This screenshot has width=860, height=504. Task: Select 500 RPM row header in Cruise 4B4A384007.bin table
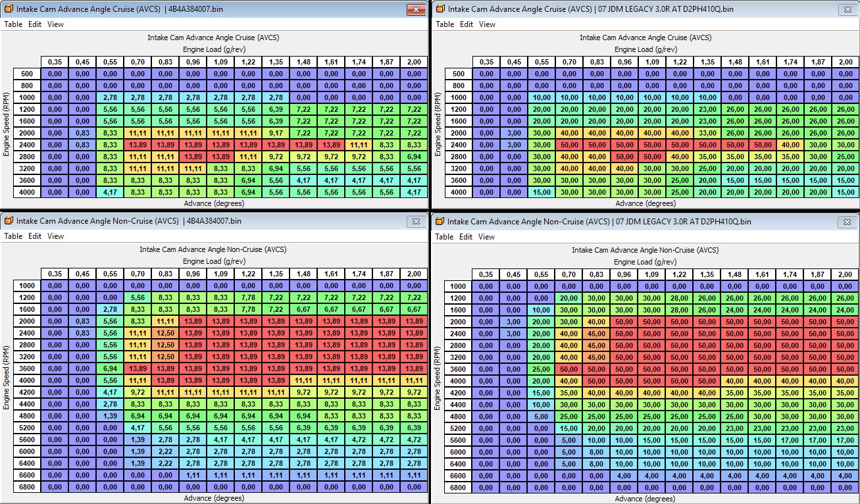click(x=27, y=74)
